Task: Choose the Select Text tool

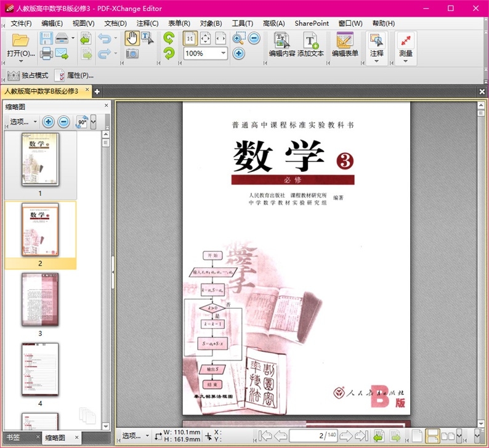Action: click(147, 38)
